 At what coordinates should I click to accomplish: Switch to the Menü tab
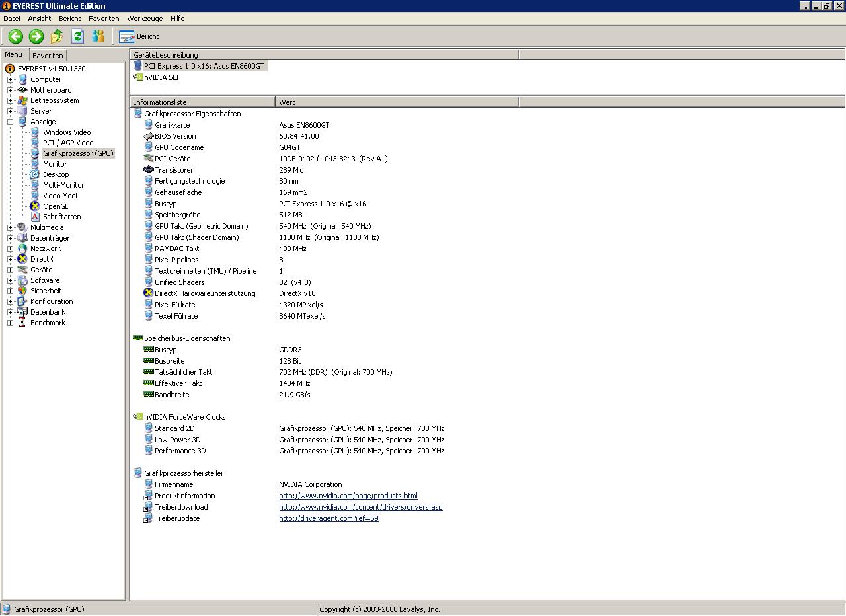click(x=14, y=55)
